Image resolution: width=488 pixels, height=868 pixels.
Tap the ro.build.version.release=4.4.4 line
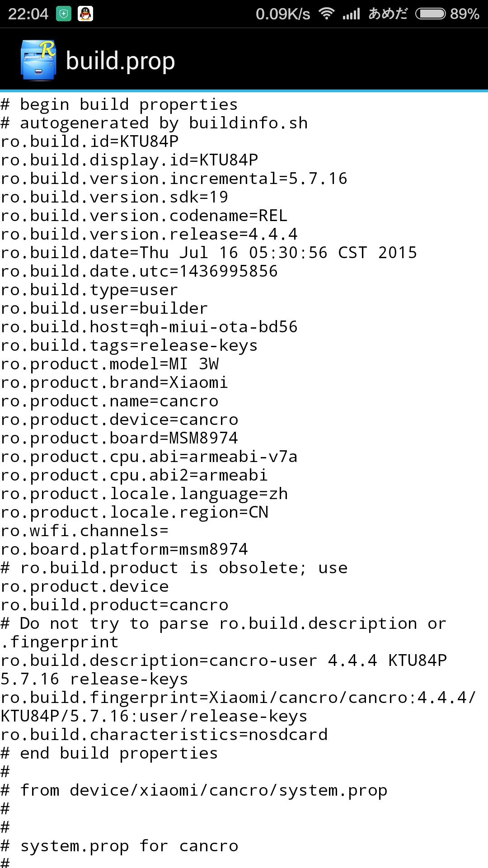pos(149,234)
